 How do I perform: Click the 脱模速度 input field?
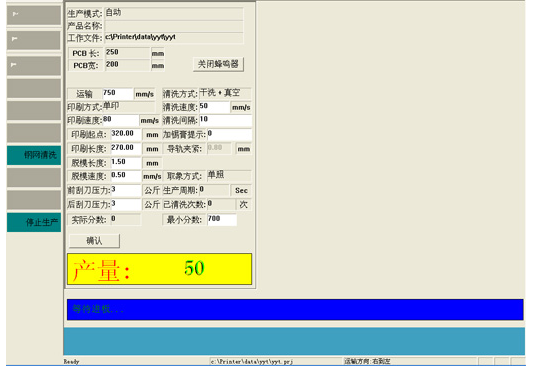126,176
